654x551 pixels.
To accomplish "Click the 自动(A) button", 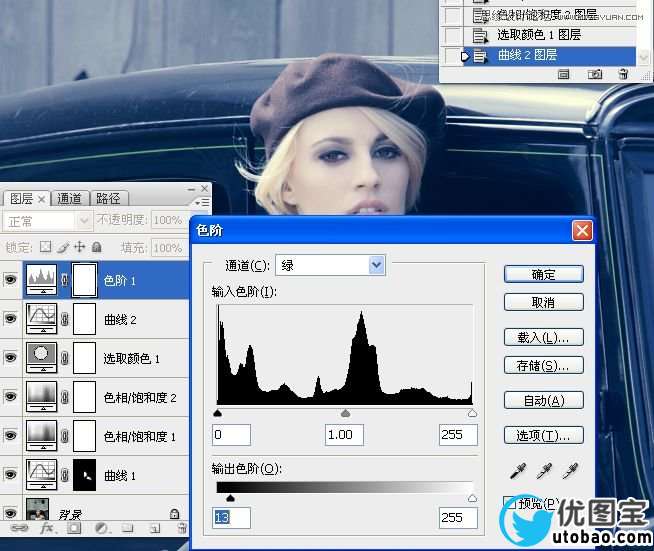I will (543, 400).
